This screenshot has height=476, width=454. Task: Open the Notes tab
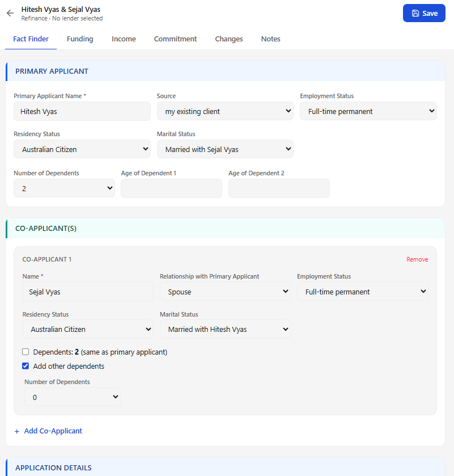coord(270,39)
